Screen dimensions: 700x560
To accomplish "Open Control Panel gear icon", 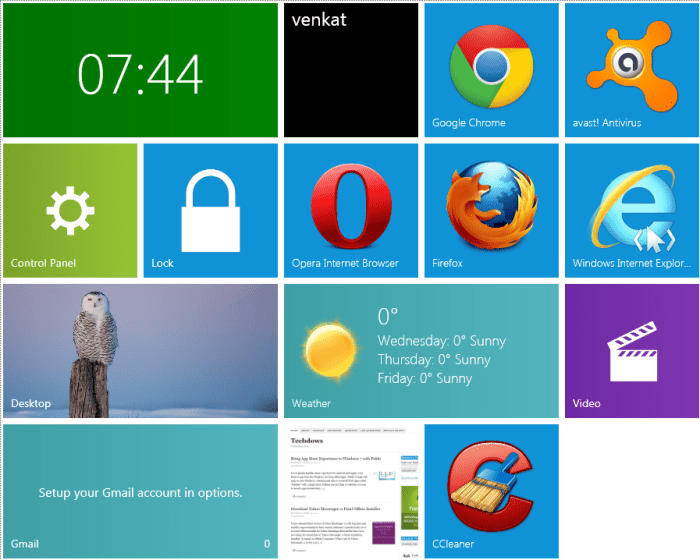I will (70, 211).
